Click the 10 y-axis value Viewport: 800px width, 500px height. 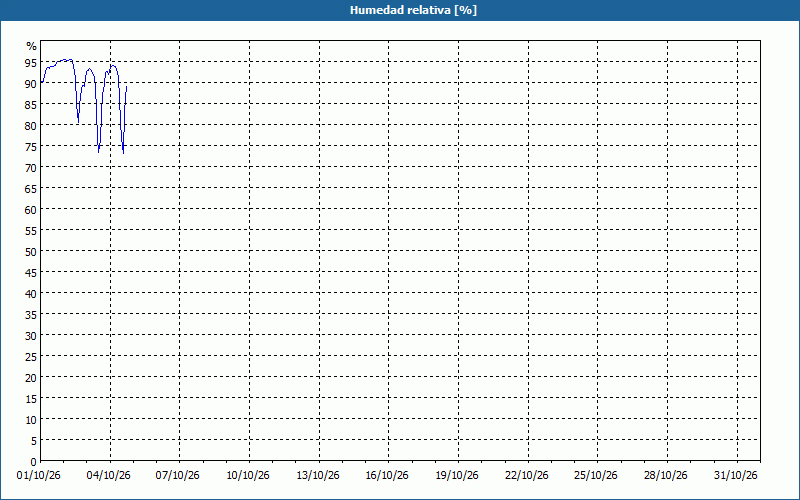31,420
